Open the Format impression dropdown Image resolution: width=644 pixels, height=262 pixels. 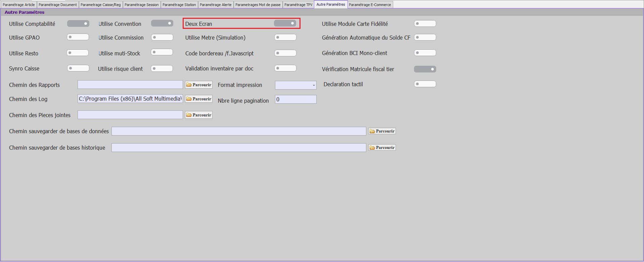tap(296, 85)
